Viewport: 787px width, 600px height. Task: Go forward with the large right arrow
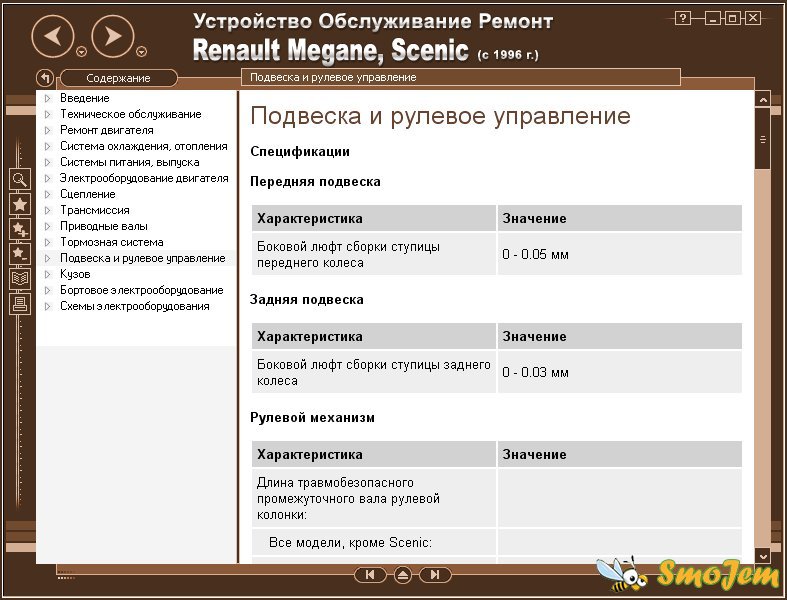point(113,36)
